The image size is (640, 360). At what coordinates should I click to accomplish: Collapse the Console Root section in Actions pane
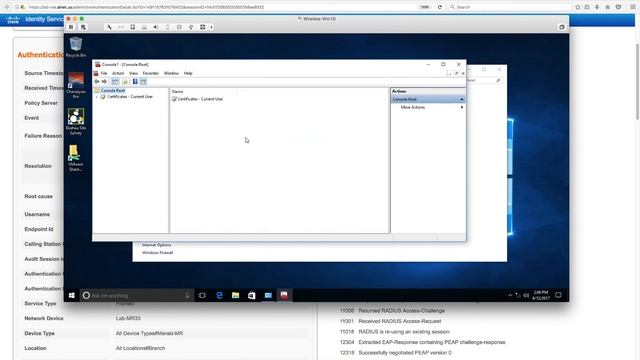(x=462, y=99)
